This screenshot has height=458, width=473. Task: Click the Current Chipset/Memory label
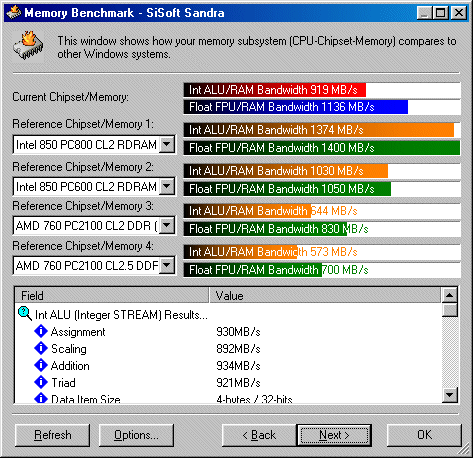click(70, 97)
